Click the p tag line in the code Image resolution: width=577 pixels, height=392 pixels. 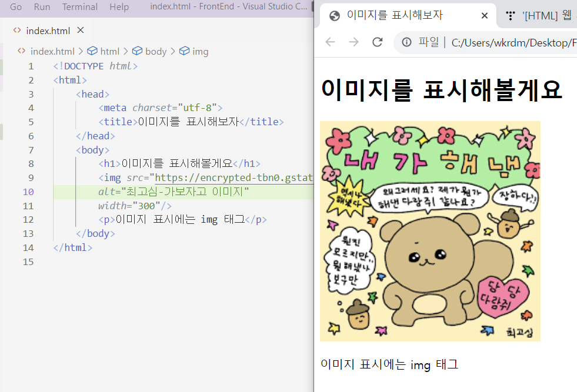click(182, 220)
